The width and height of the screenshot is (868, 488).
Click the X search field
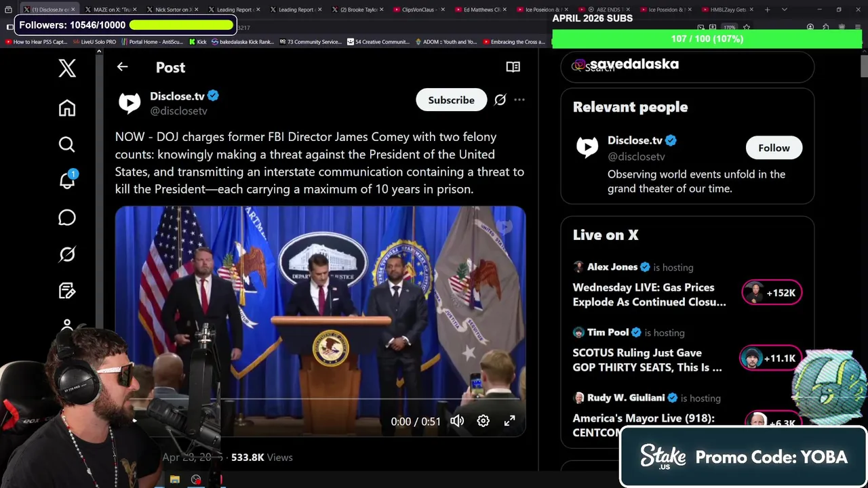click(x=687, y=67)
